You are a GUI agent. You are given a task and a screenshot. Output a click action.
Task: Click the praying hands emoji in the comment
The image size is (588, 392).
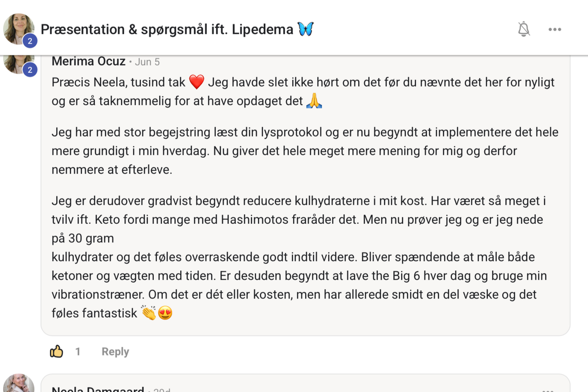pyautogui.click(x=314, y=101)
